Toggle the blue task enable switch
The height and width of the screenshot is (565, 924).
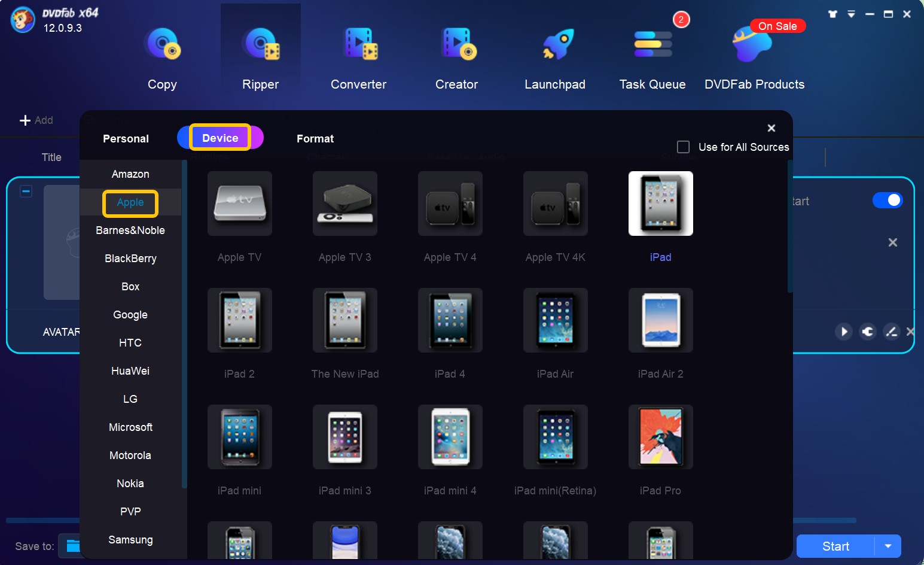coord(888,200)
